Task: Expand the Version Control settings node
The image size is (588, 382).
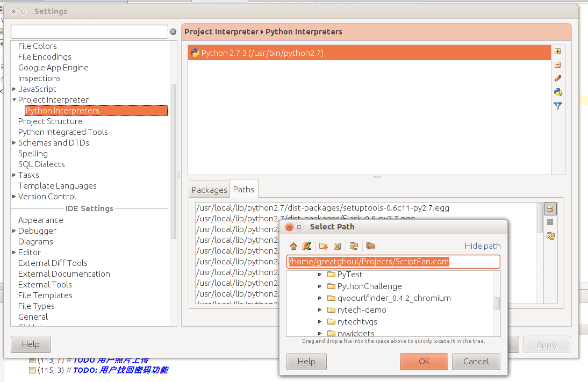Action: [x=14, y=197]
